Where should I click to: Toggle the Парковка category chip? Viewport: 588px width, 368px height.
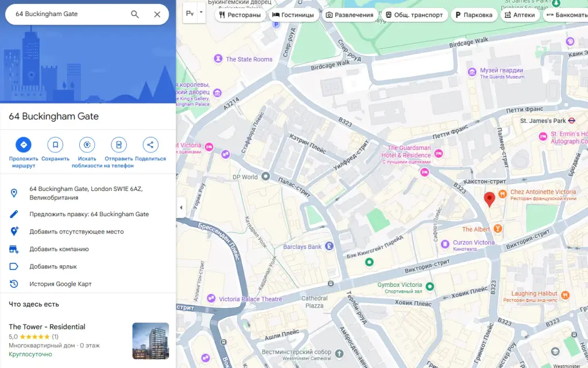[474, 15]
